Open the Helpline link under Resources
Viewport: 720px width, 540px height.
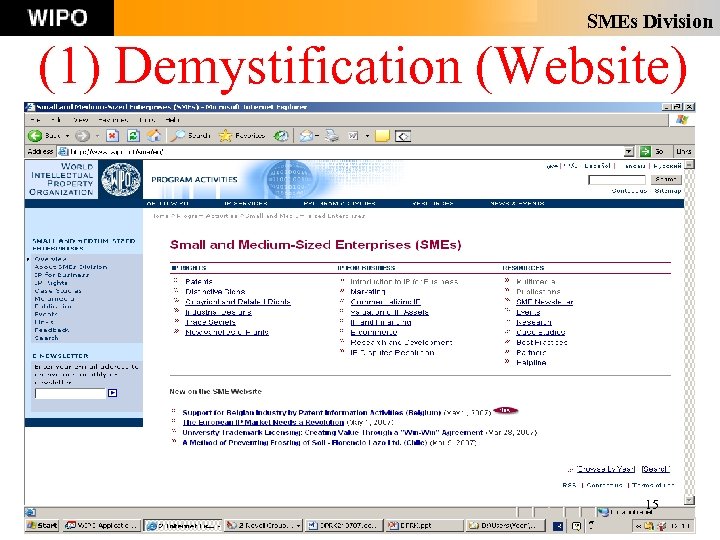tap(531, 362)
